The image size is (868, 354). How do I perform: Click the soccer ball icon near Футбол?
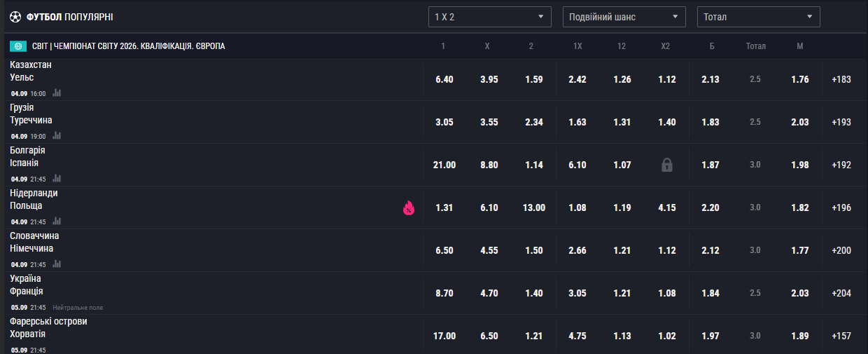[15, 17]
